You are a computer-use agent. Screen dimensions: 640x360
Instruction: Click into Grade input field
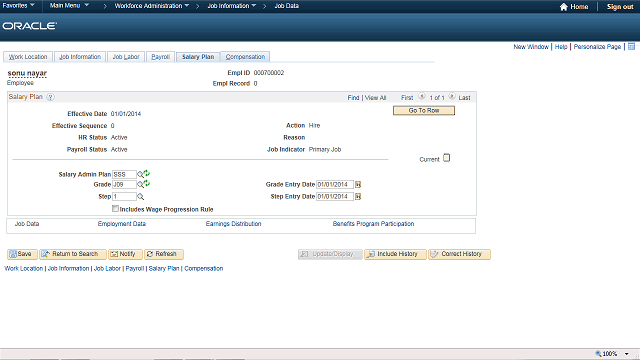click(x=124, y=184)
